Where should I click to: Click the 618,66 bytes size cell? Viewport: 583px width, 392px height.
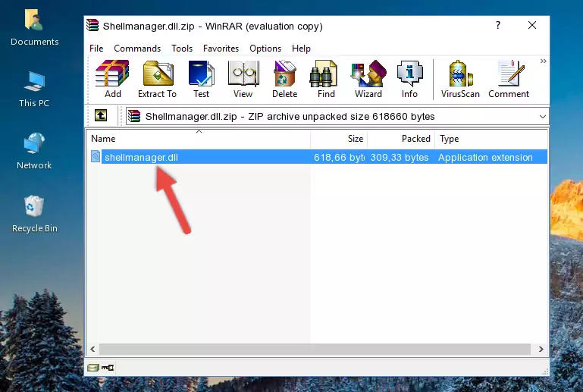coord(339,157)
